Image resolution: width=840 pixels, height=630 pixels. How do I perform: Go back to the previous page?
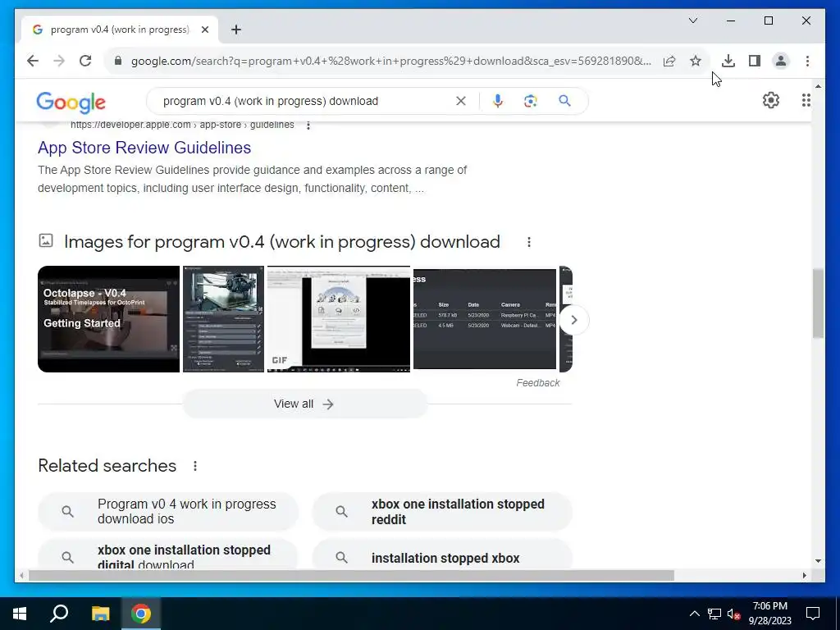click(x=33, y=61)
